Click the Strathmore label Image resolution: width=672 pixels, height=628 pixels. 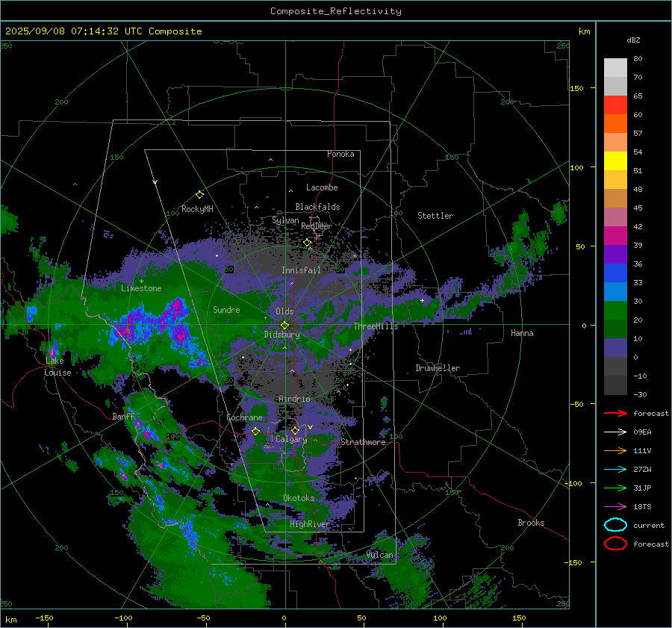click(x=363, y=442)
